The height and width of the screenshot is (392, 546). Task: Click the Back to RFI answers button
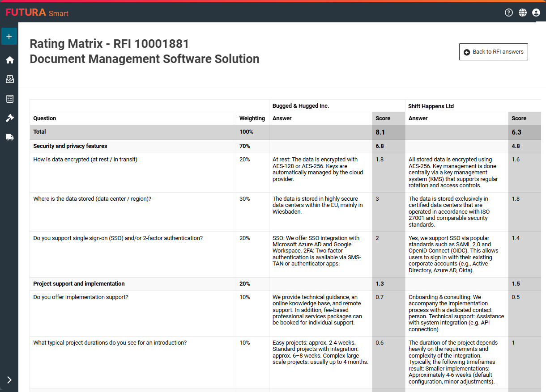click(x=493, y=52)
